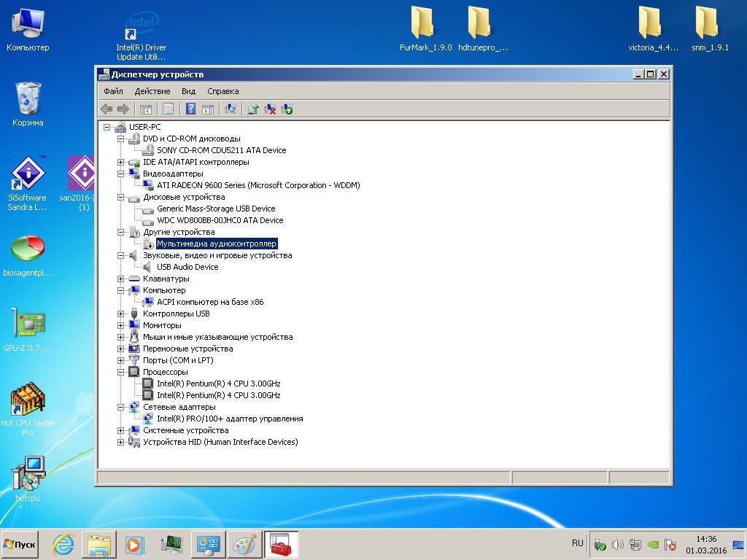Select ATI RADEON 9600 Series adapter
747x560 pixels.
[x=258, y=185]
